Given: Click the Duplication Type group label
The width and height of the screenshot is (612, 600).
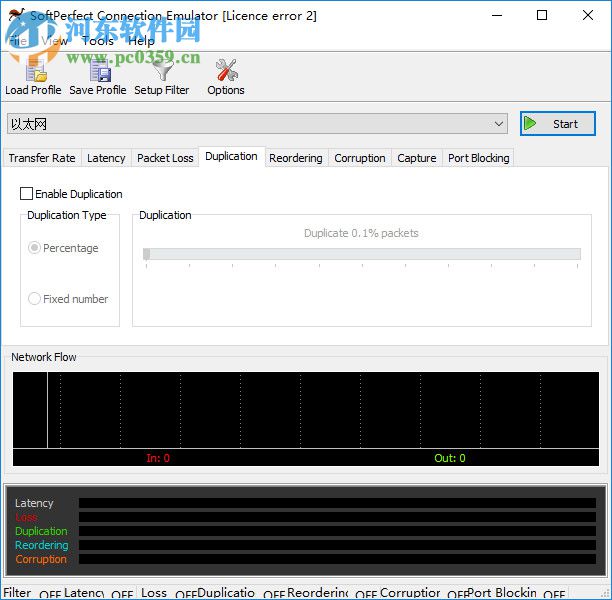Looking at the screenshot, I should [x=67, y=215].
